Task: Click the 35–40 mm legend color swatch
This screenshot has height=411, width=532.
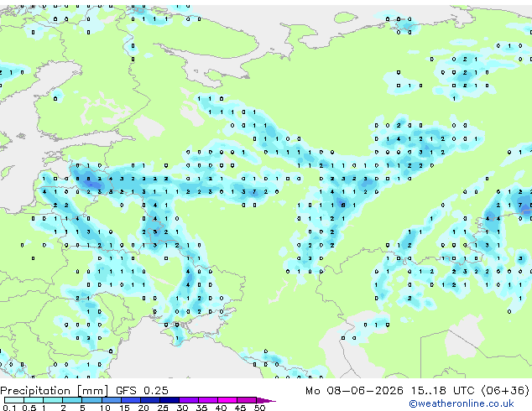Action: pos(208,400)
